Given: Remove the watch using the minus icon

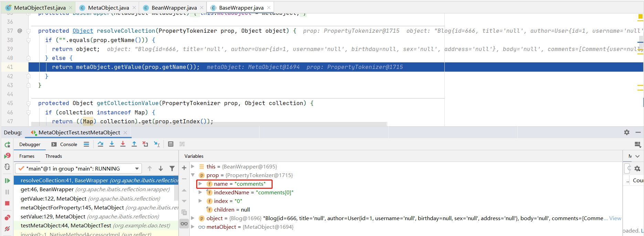Looking at the screenshot, I should [184, 179].
